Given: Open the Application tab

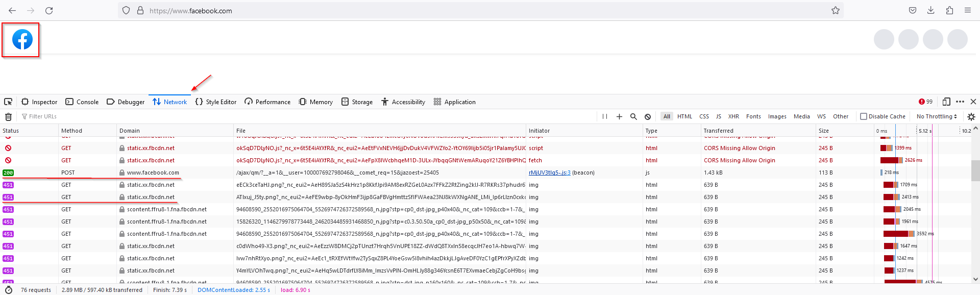Looking at the screenshot, I should click(x=454, y=102).
